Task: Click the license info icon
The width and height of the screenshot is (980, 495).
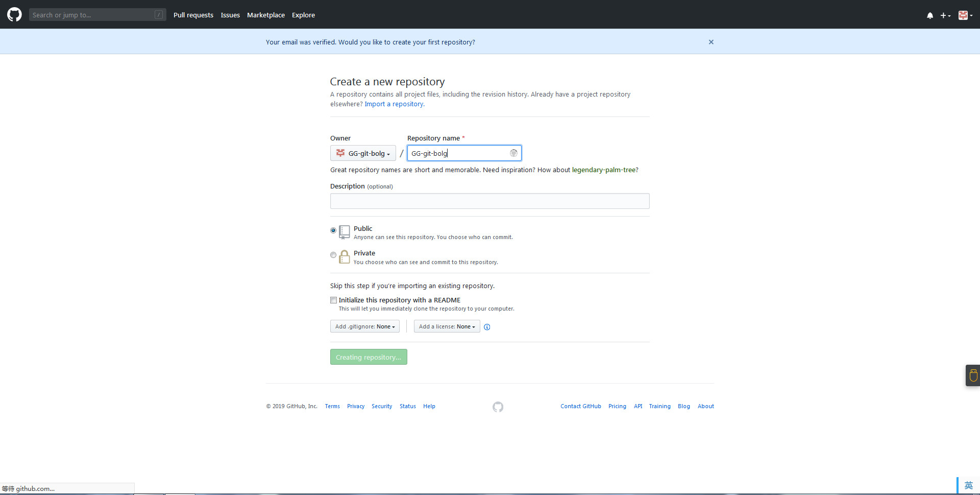Action: (x=487, y=327)
